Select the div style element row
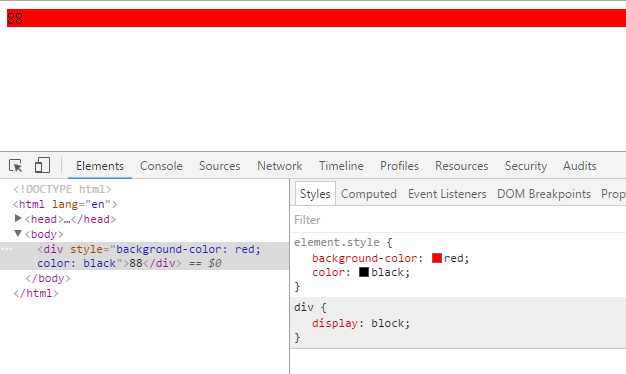 [144, 256]
